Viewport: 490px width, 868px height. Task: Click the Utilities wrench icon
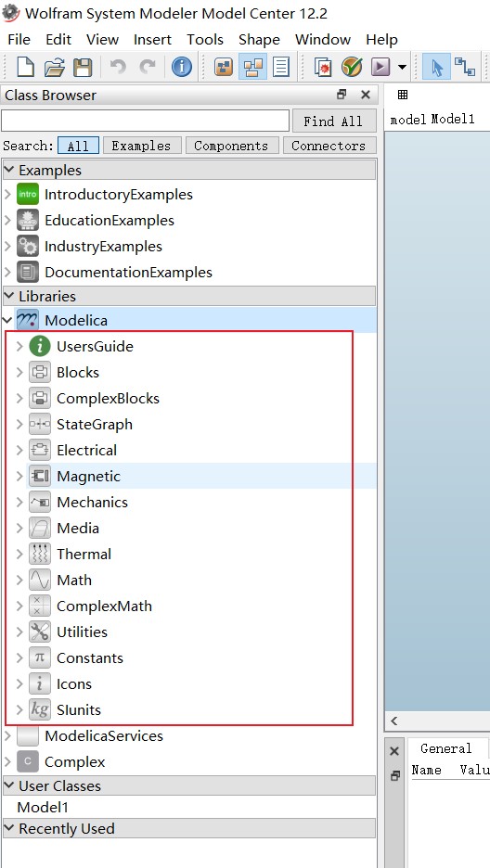40,632
